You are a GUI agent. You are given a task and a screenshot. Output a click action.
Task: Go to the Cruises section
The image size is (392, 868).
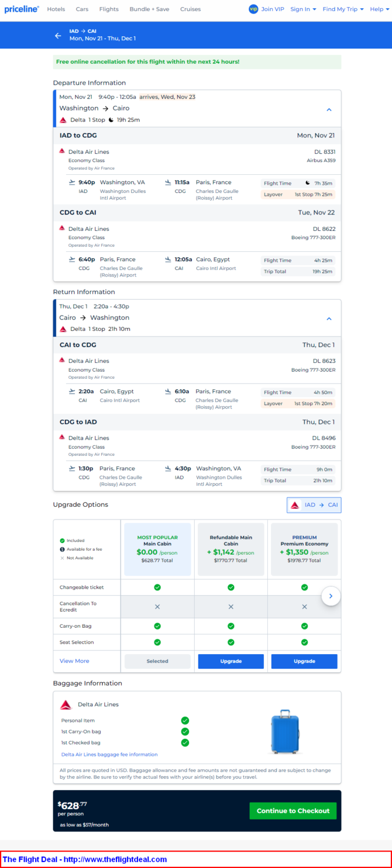click(190, 9)
